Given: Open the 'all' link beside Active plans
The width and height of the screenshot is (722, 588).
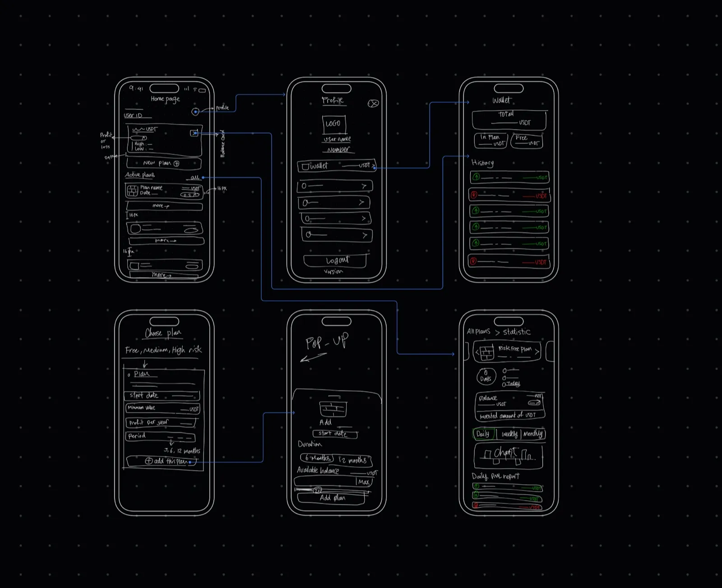Looking at the screenshot, I should click(195, 177).
